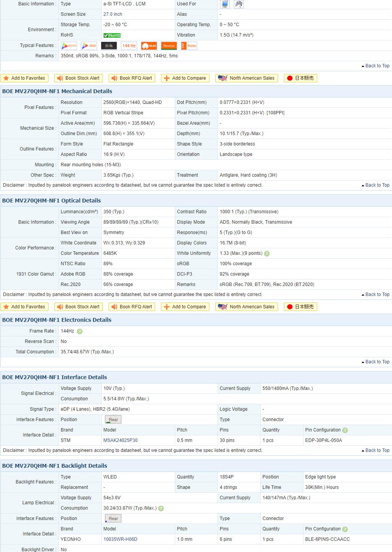Open the MSAK24025P30 connector model link

pyautogui.click(x=121, y=440)
